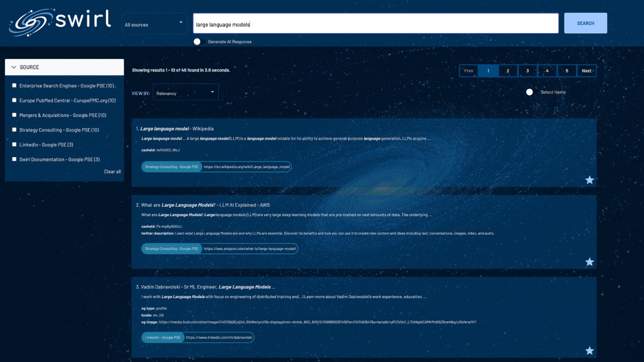This screenshot has height=362, width=644.
Task: Open the View By Relevancy dropdown
Action: pyautogui.click(x=186, y=93)
